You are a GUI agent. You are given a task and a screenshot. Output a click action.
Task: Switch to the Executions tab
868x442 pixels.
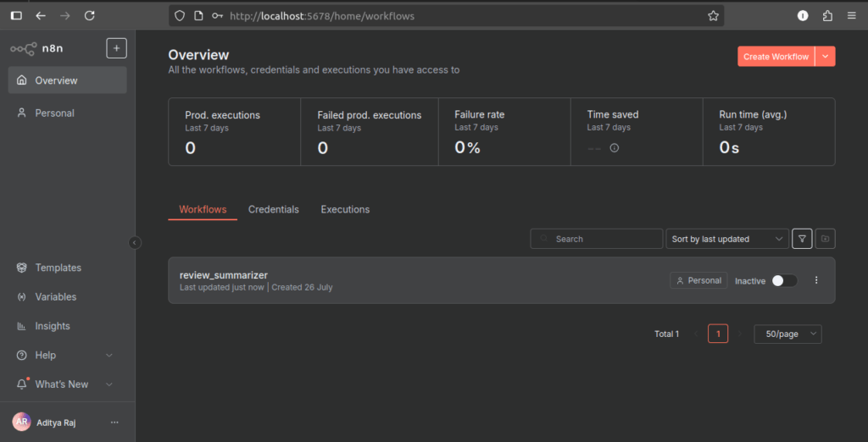pyautogui.click(x=345, y=209)
